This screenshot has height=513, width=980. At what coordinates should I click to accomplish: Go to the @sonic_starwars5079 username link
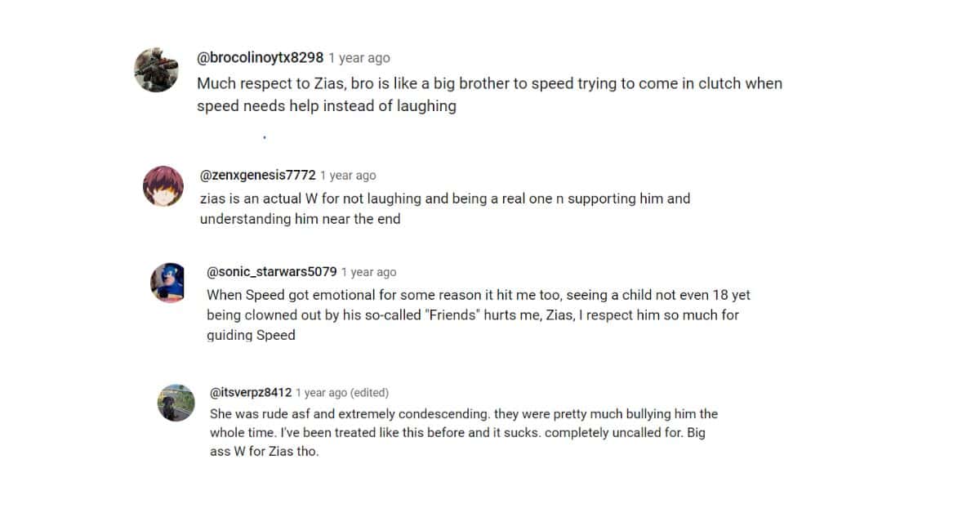[271, 272]
